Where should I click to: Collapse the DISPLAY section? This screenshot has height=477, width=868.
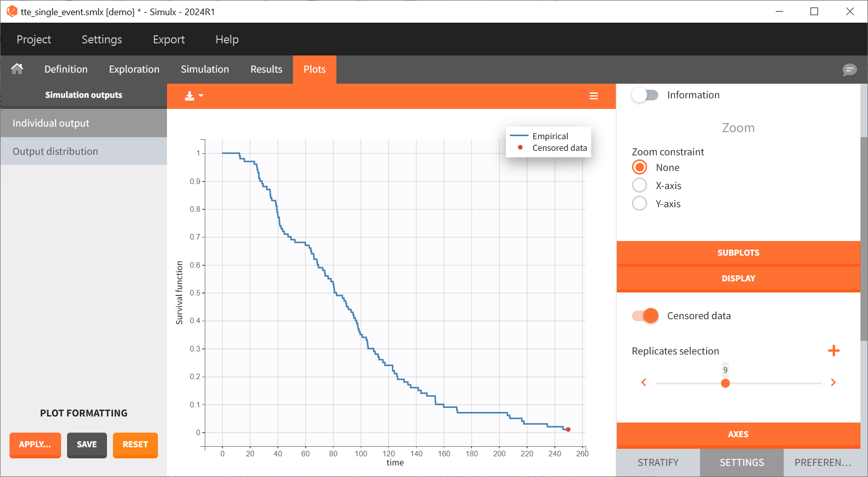point(738,278)
